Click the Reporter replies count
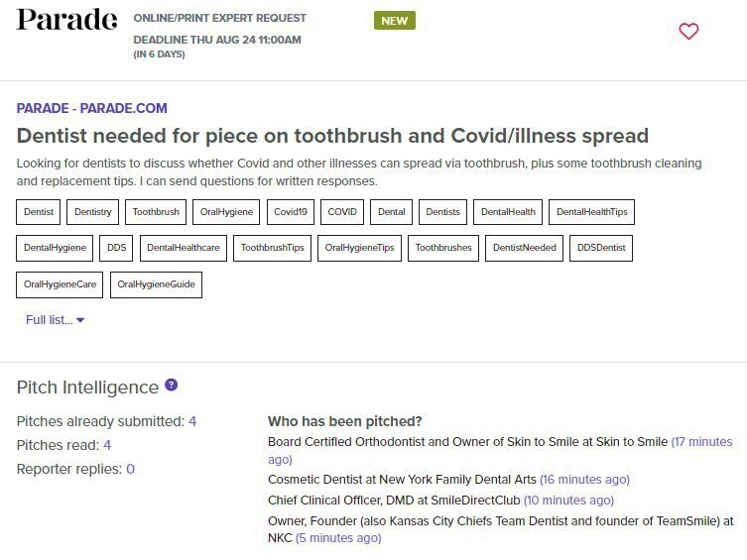This screenshot has height=560, width=747. (130, 469)
